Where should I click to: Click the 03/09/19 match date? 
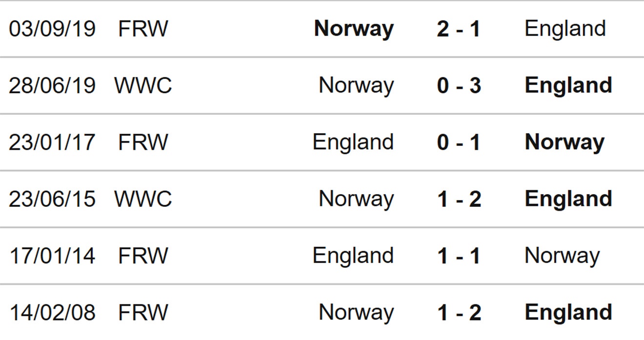(52, 29)
